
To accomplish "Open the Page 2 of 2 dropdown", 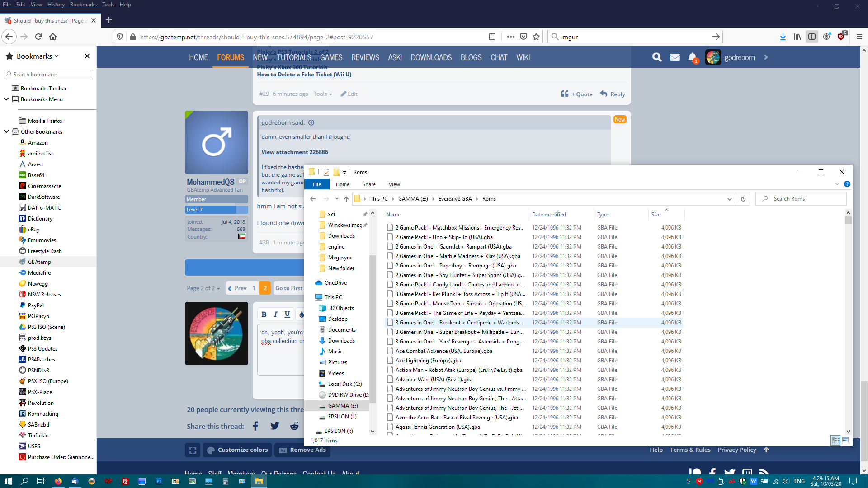I will point(203,288).
